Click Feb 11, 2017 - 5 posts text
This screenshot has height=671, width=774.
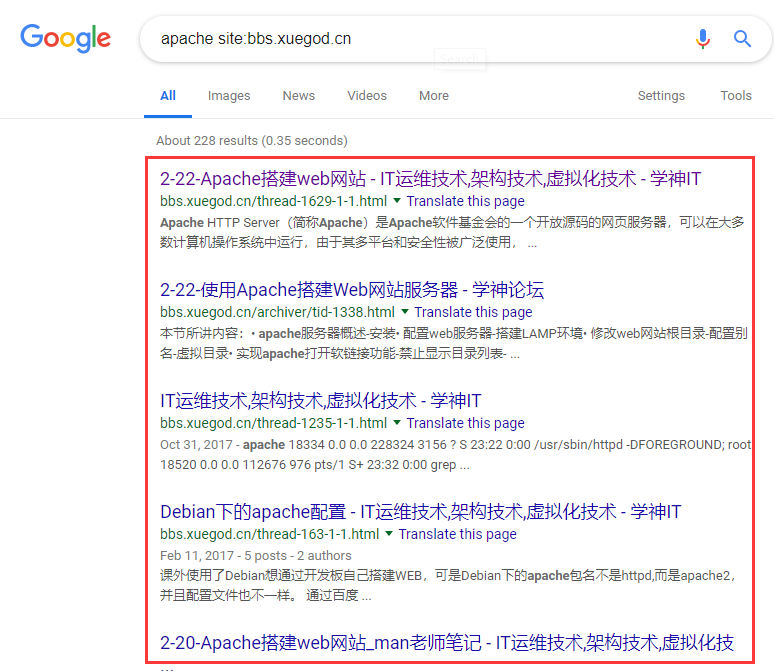(256, 555)
